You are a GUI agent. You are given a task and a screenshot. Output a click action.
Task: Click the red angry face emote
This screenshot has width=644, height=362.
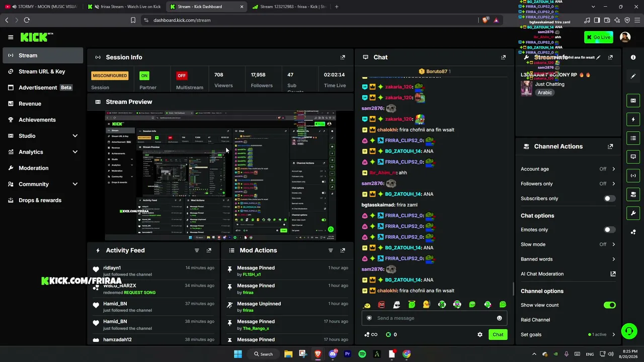click(x=381, y=305)
